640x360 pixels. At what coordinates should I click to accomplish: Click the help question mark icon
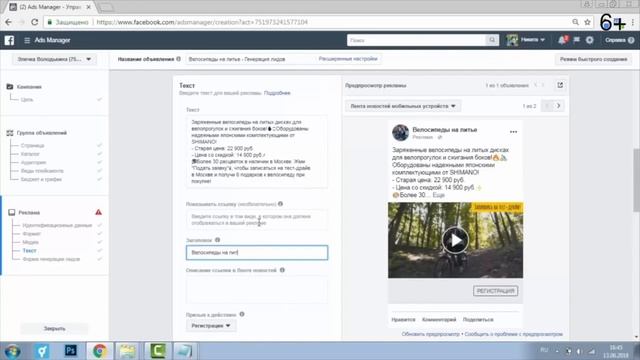point(631,40)
